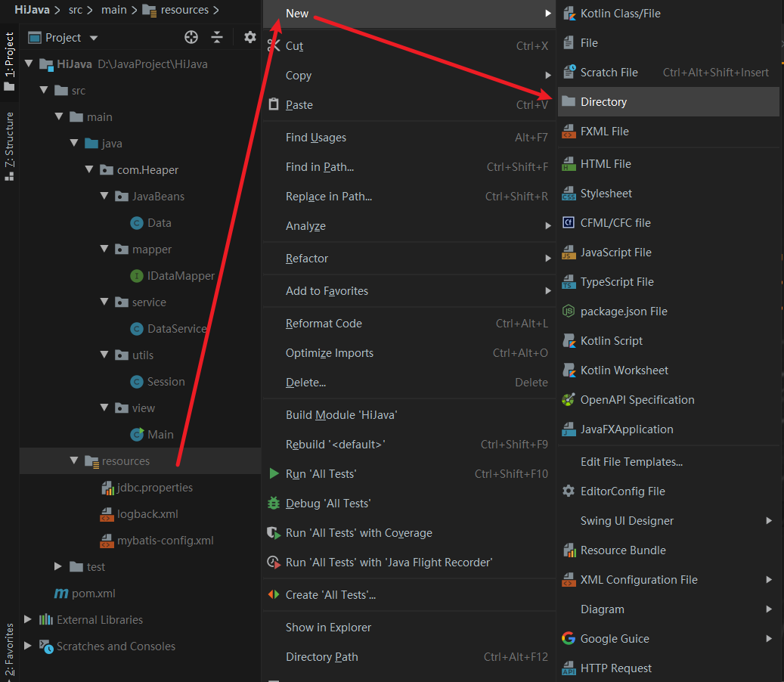Open the New submenu item

(409, 14)
